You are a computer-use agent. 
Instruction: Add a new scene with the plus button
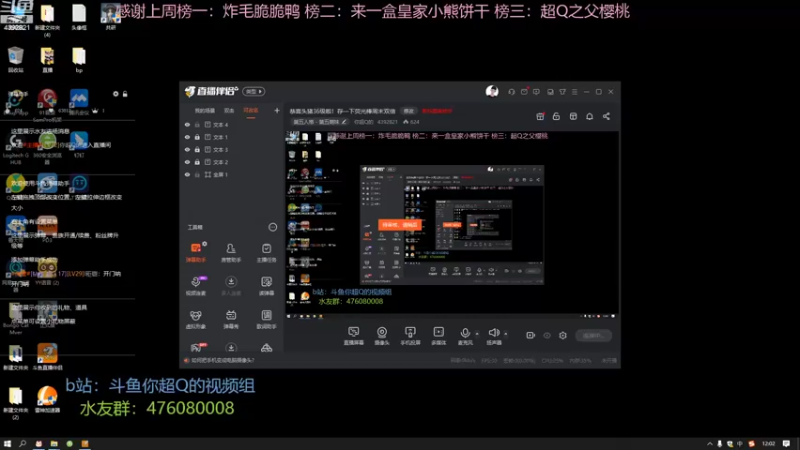pyautogui.click(x=277, y=110)
